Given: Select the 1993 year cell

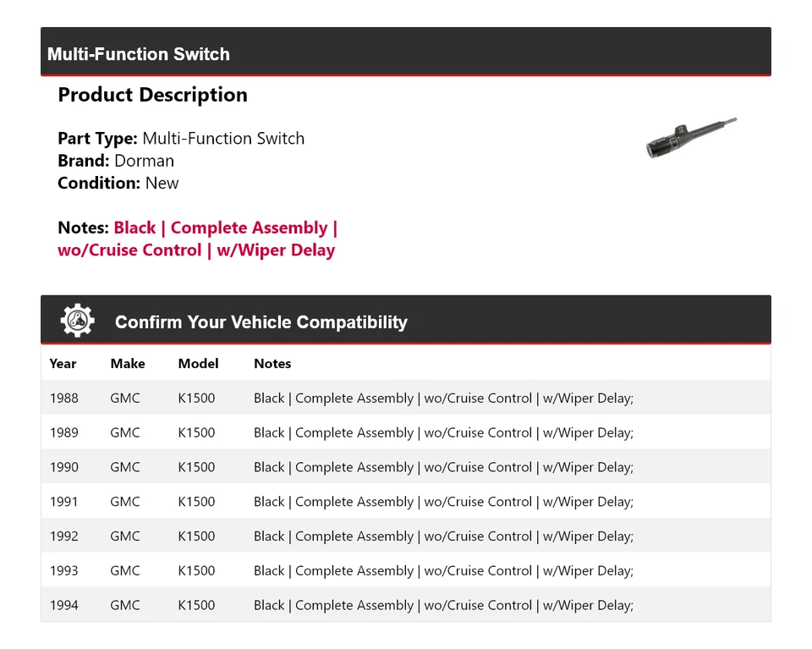Looking at the screenshot, I should point(63,571).
